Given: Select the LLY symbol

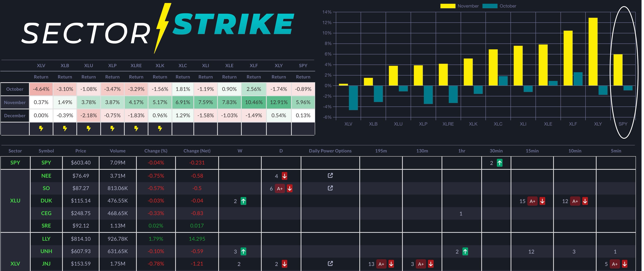Looking at the screenshot, I should coord(46,239).
